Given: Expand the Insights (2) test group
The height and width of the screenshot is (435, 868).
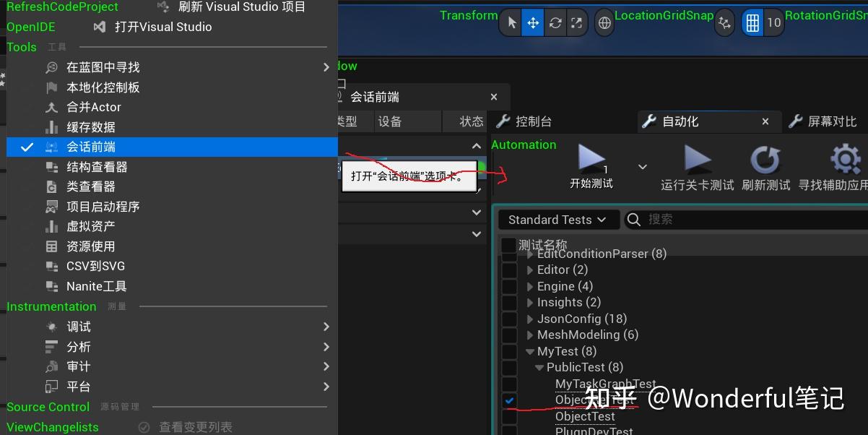Looking at the screenshot, I should coord(531,303).
